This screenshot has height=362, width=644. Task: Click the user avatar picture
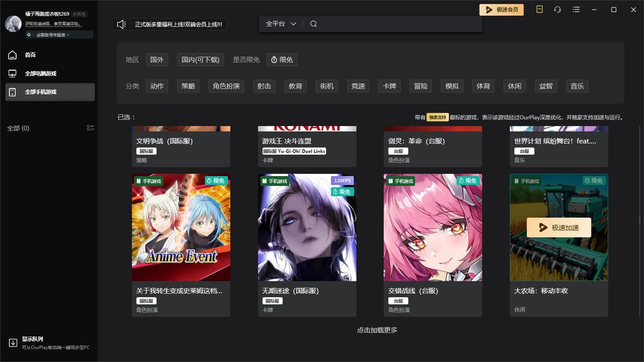(13, 24)
